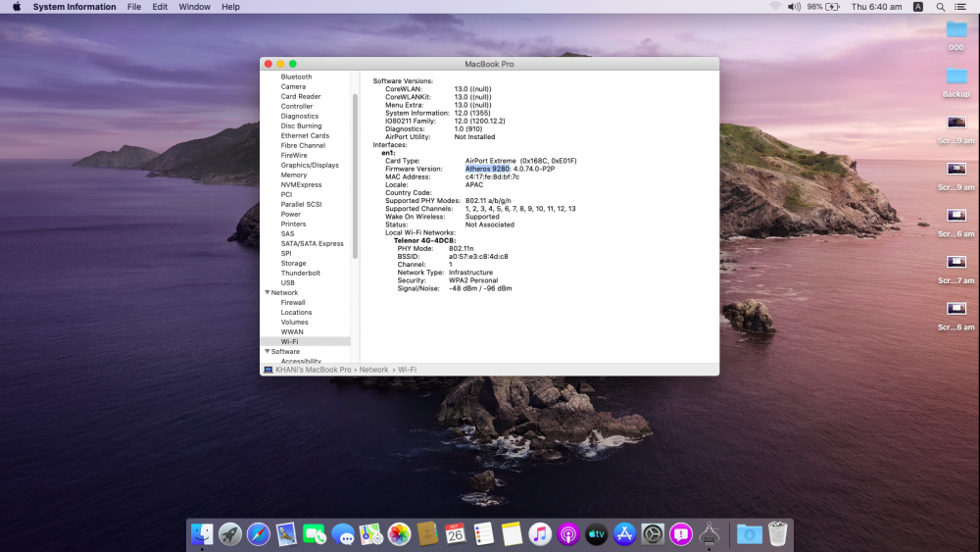Select WWAN under Network
Image resolution: width=980 pixels, height=552 pixels.
pos(292,332)
